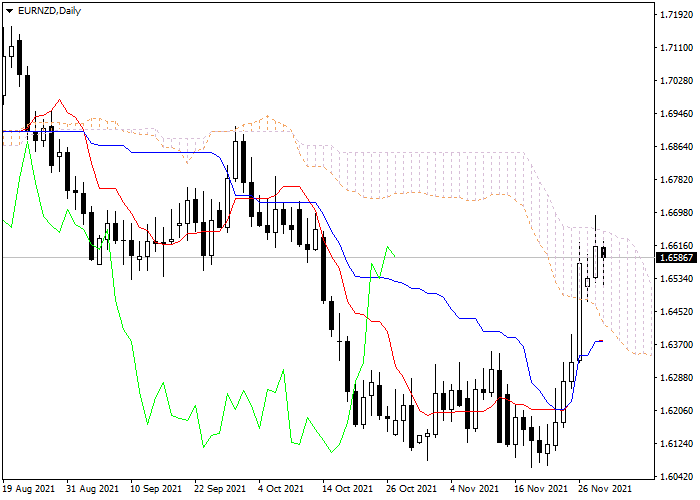Select the EURNZD,Daily chart title
Viewport: 700px width, 500px height.
(49, 11)
